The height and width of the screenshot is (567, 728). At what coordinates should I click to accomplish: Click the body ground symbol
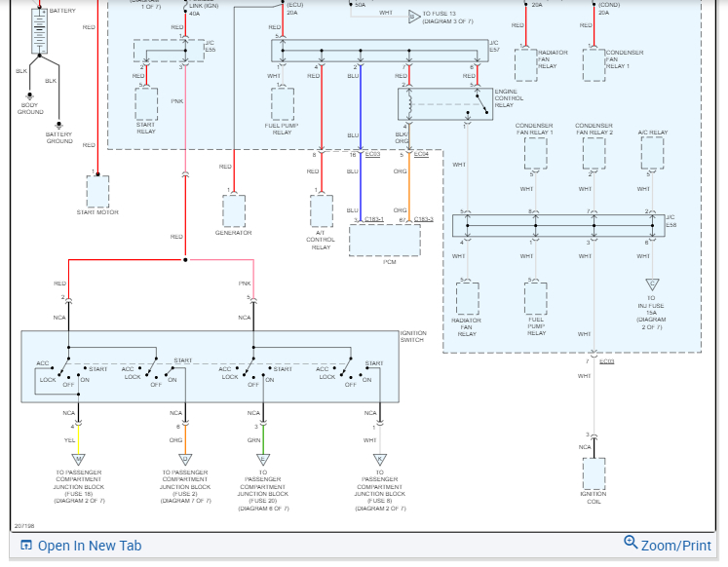pyautogui.click(x=29, y=96)
